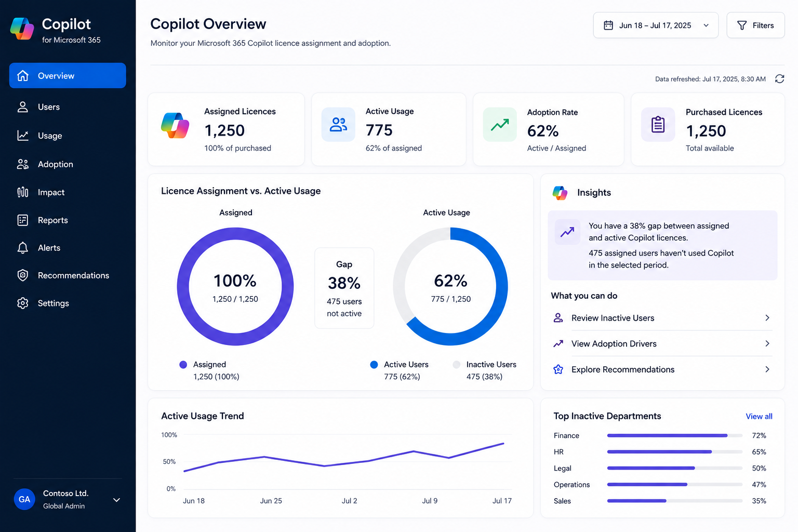Open the Impact section in sidebar
This screenshot has height=532, width=798.
click(x=68, y=192)
